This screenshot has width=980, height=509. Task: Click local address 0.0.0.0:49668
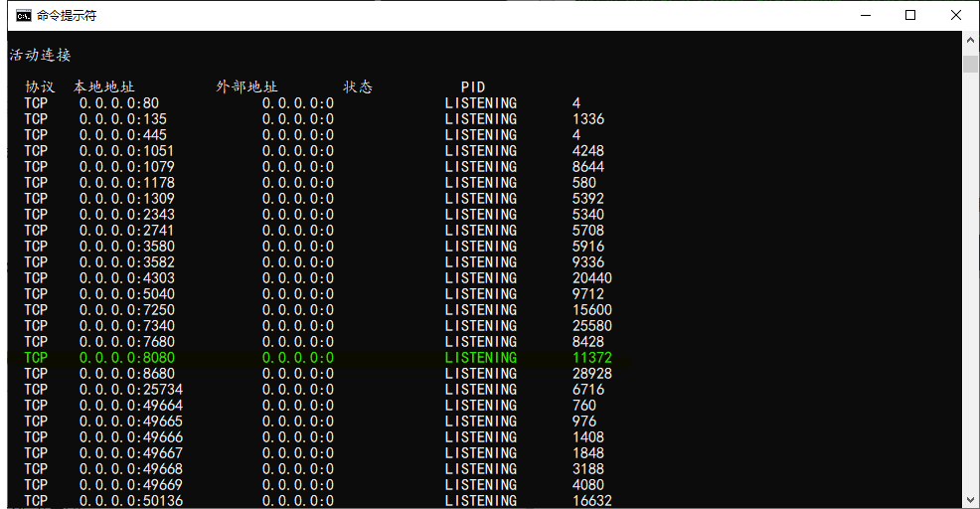[x=131, y=469]
